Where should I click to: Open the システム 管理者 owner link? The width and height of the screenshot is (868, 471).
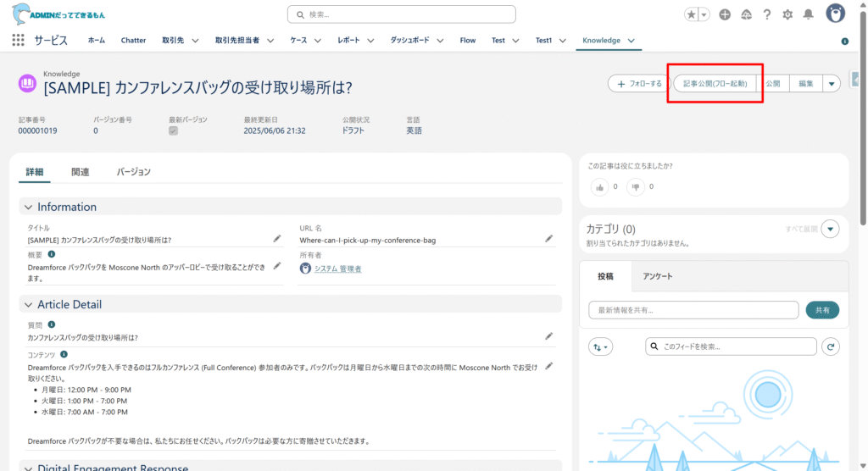tap(337, 269)
